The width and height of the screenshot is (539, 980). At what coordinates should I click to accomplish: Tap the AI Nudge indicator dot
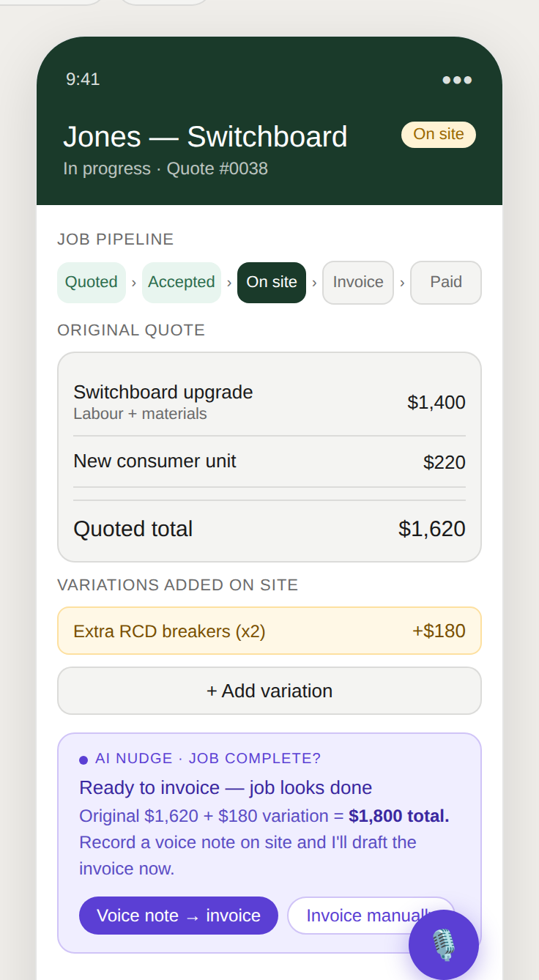point(83,760)
